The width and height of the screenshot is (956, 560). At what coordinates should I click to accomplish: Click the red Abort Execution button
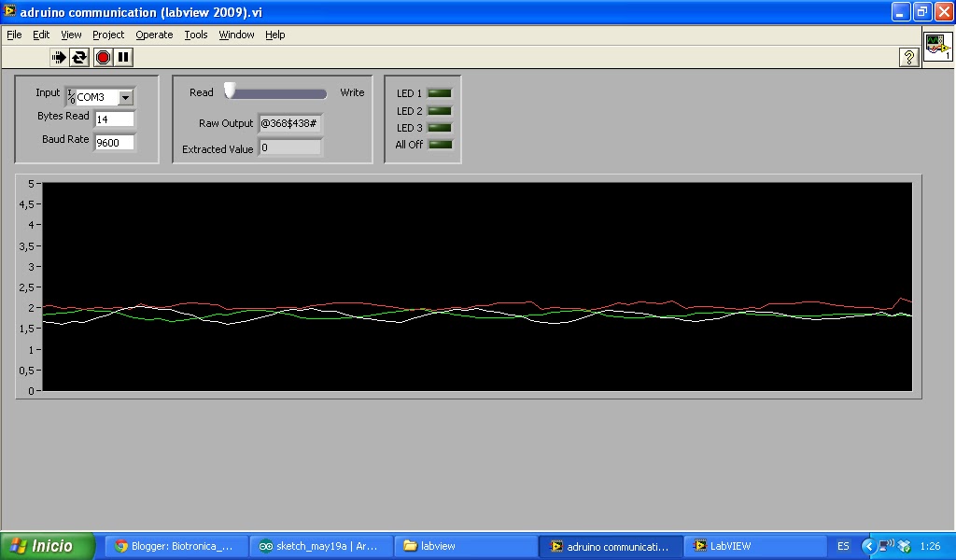coord(103,57)
